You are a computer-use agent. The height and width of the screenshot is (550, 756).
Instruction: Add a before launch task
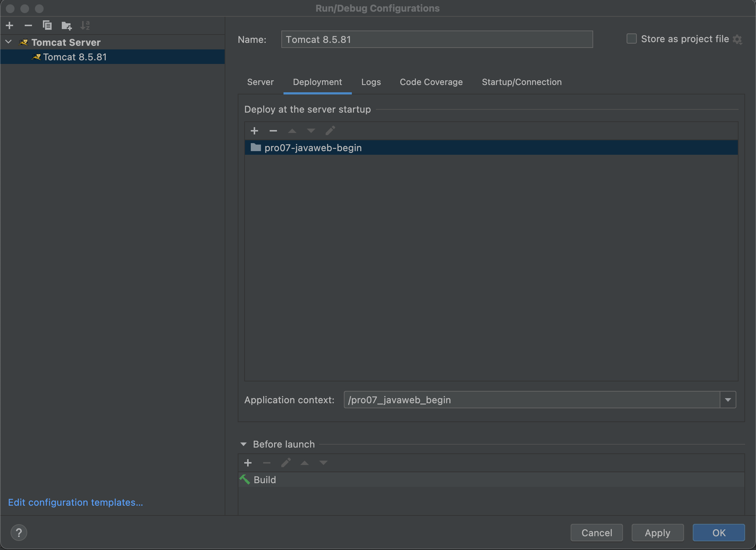[248, 463]
